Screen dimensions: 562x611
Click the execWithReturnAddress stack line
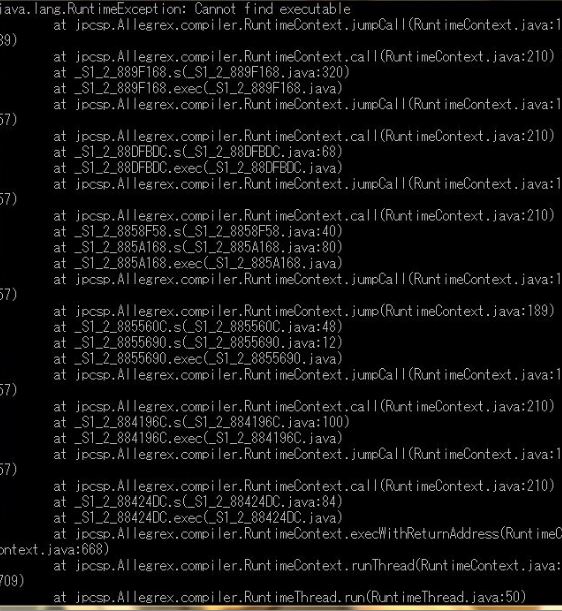pyautogui.click(x=308, y=534)
